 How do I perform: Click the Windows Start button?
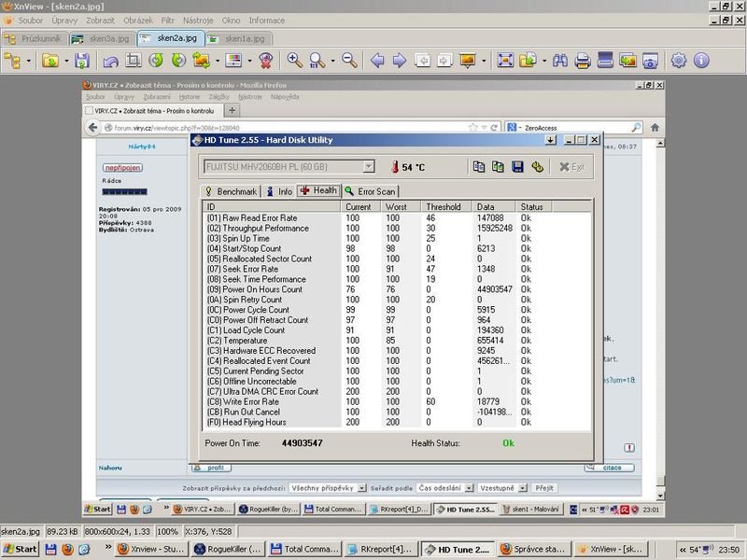(x=20, y=549)
